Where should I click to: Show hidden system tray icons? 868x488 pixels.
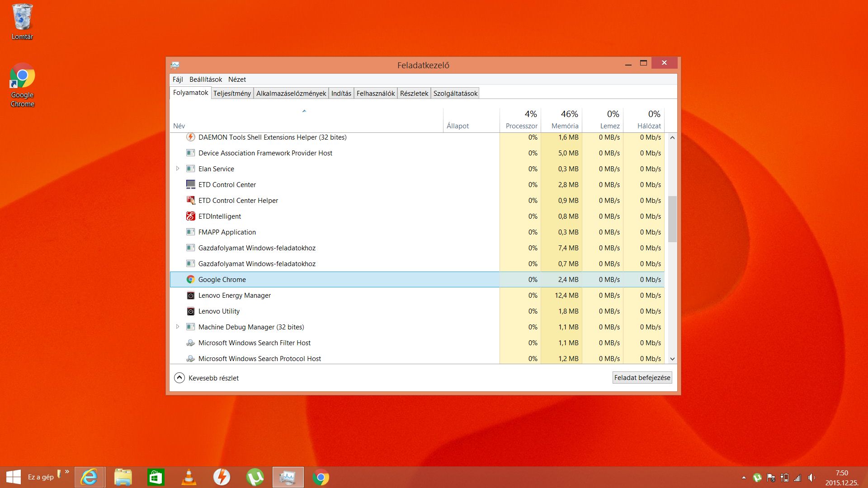click(744, 478)
